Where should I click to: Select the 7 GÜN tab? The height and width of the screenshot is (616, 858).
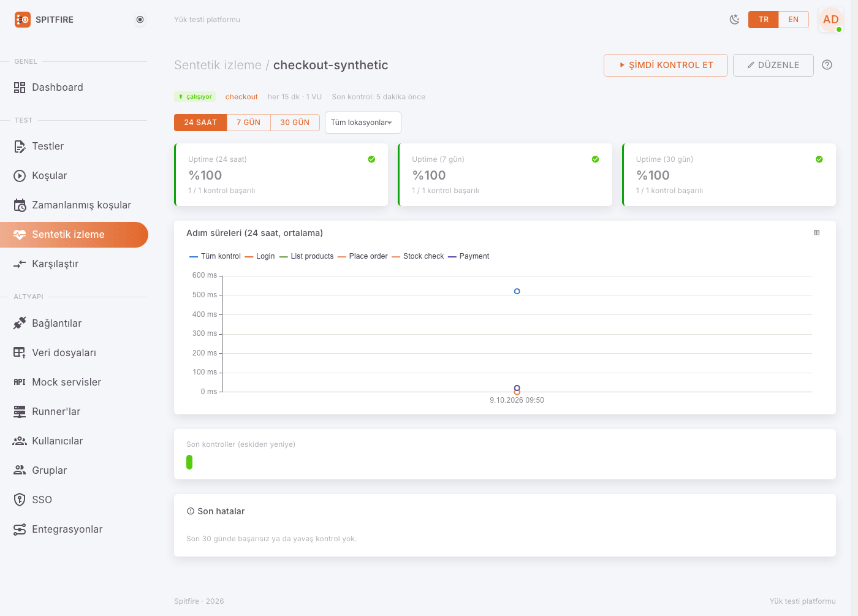point(248,123)
